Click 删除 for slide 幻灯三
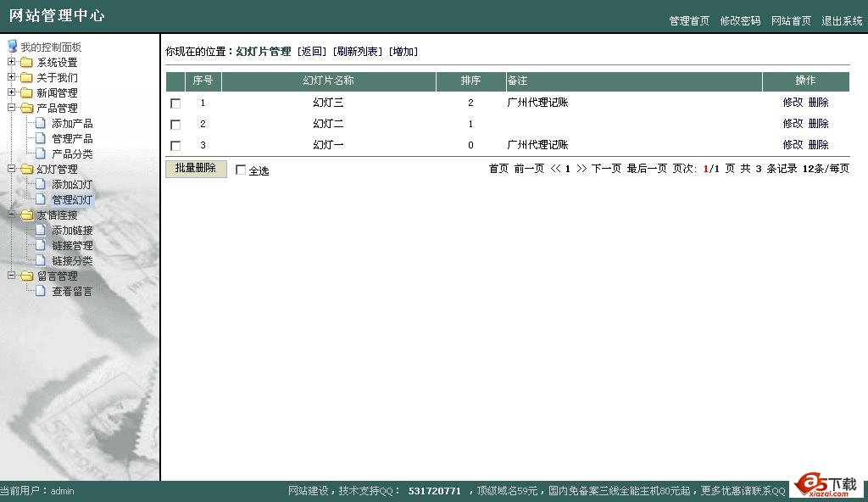Image resolution: width=868 pixels, height=502 pixels. pyautogui.click(x=818, y=103)
